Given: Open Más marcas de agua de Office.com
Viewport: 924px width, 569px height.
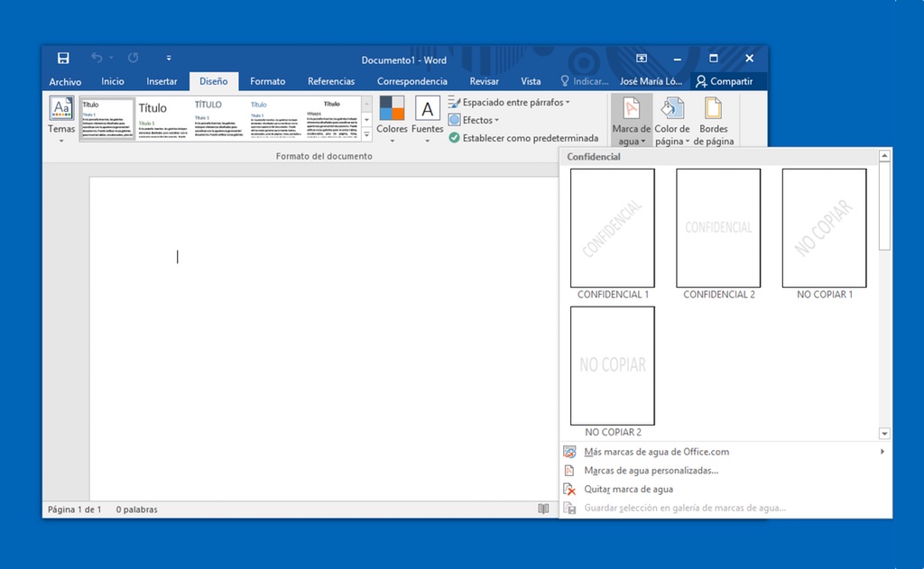Looking at the screenshot, I should 656,452.
